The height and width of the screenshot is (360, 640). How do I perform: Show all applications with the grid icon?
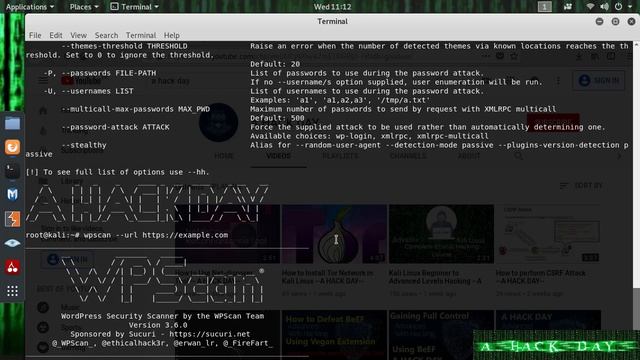[x=12, y=291]
